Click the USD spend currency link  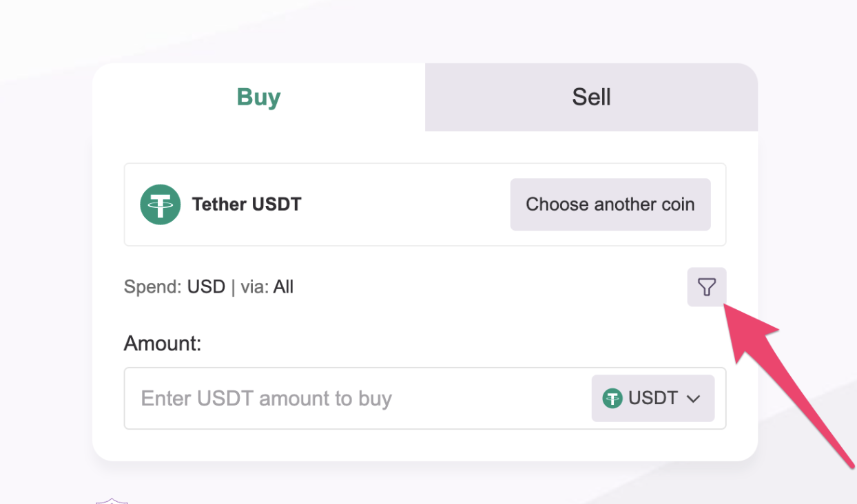(206, 286)
